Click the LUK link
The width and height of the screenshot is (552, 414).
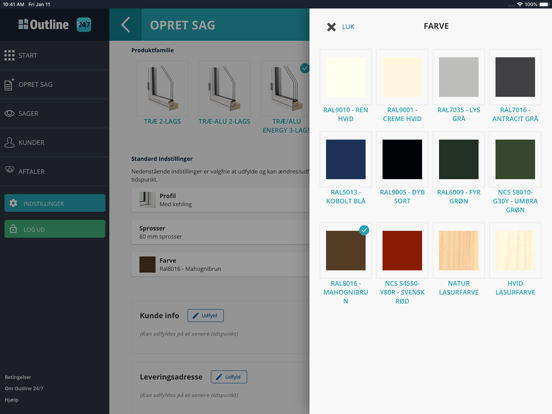click(348, 27)
